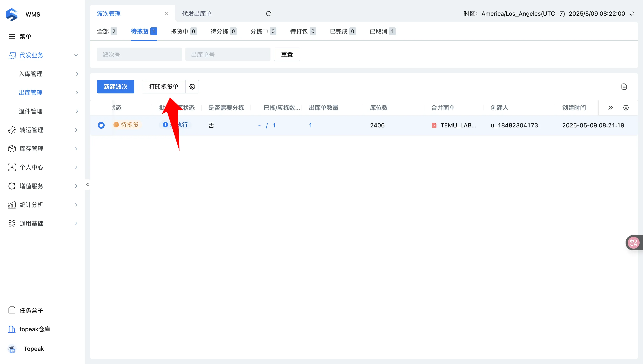
Task: Toggle the 菜单 hamburger menu
Action: (12, 37)
